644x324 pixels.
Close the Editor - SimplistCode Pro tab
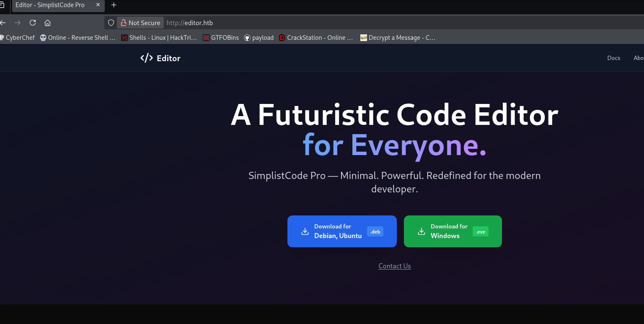pos(98,5)
